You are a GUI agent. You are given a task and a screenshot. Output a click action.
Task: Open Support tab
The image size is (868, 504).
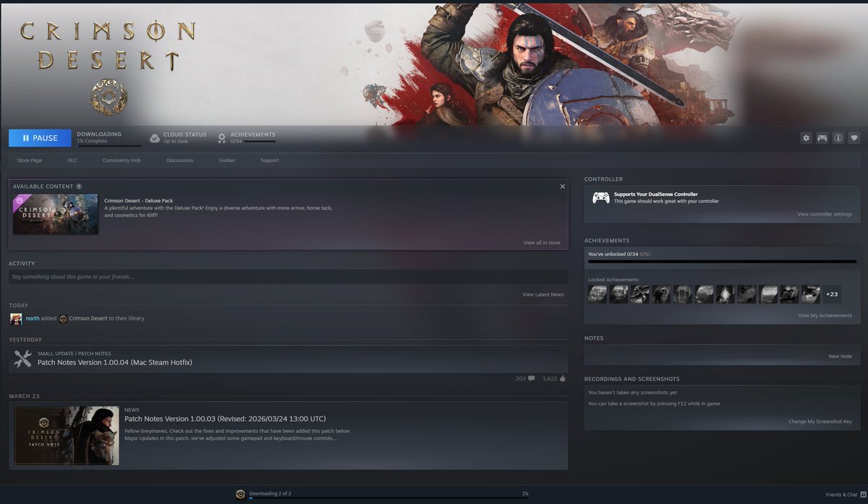pos(270,161)
